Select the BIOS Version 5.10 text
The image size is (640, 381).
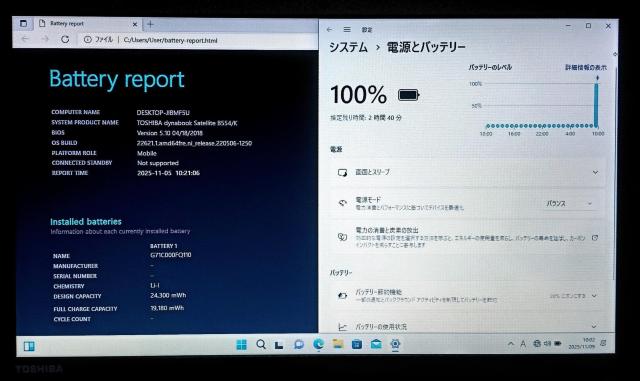pyautogui.click(x=169, y=133)
